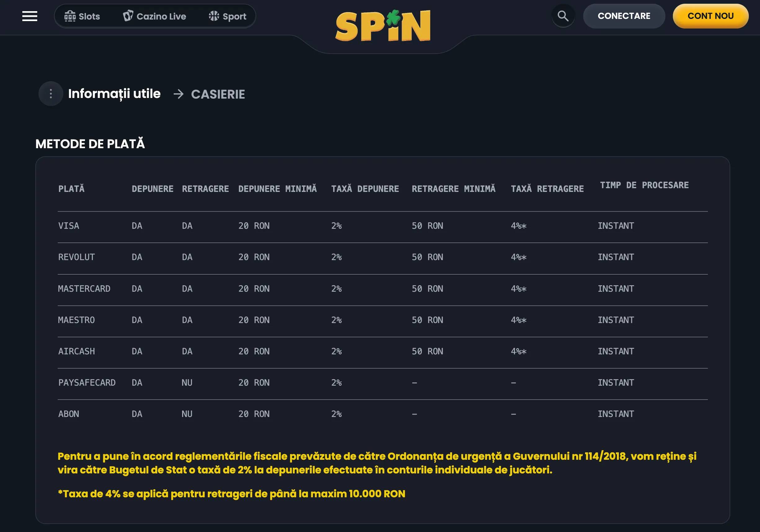This screenshot has height=532, width=760.
Task: Select the VISA payment row
Action: coord(69,226)
